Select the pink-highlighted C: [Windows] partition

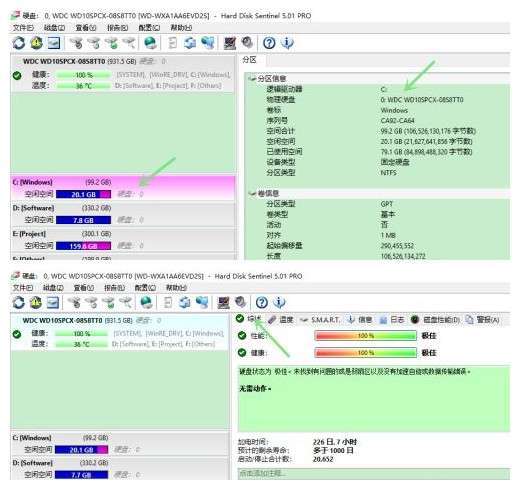pyautogui.click(x=123, y=188)
